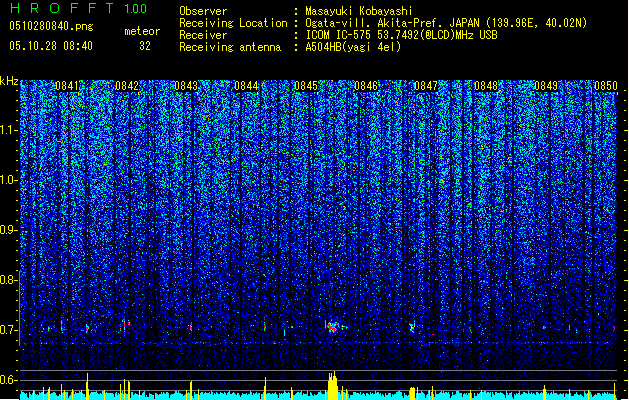
Task: Click the 'meteor' label
Action: pyautogui.click(x=142, y=31)
